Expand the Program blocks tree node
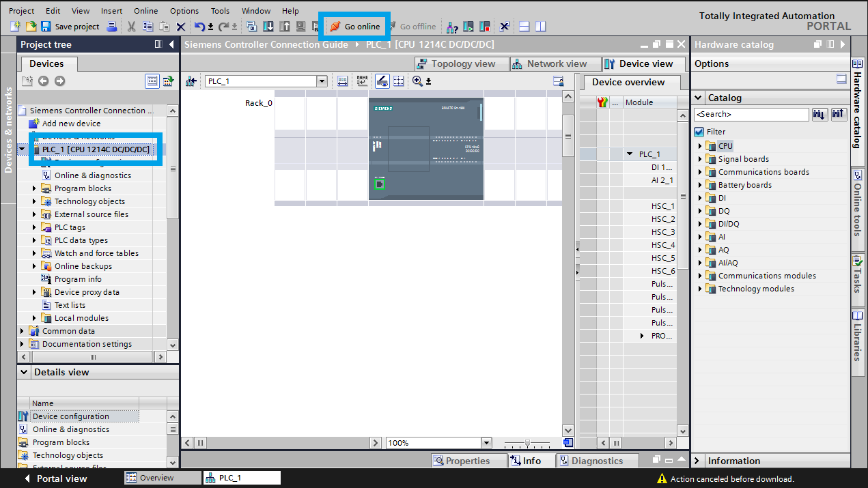 click(x=34, y=188)
